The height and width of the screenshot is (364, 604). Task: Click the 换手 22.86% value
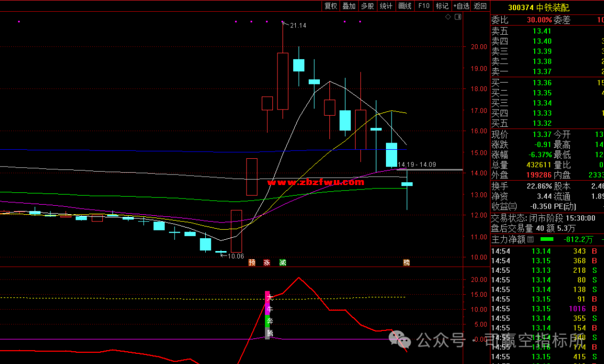pos(539,186)
